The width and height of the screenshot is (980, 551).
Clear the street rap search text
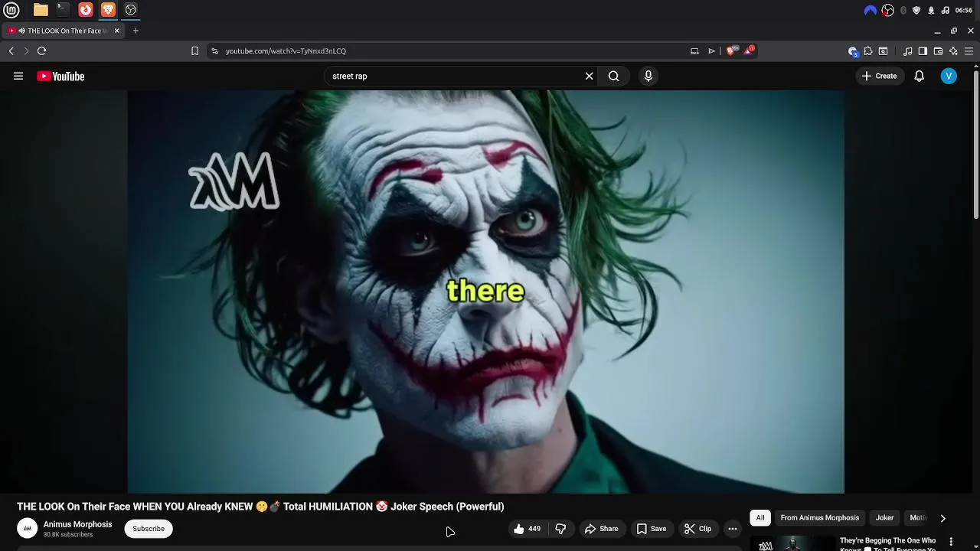click(x=590, y=77)
